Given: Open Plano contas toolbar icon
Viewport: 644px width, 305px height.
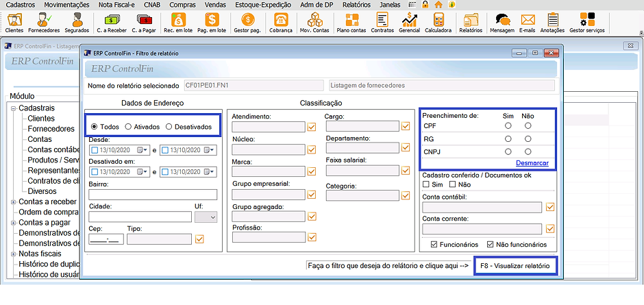Looking at the screenshot, I should click(351, 23).
